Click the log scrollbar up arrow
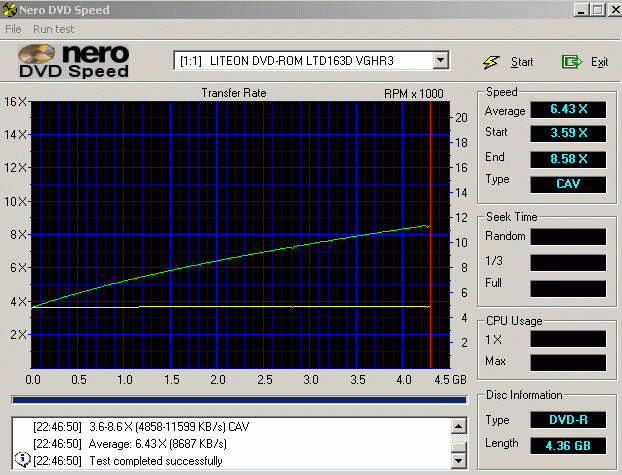 [x=459, y=426]
